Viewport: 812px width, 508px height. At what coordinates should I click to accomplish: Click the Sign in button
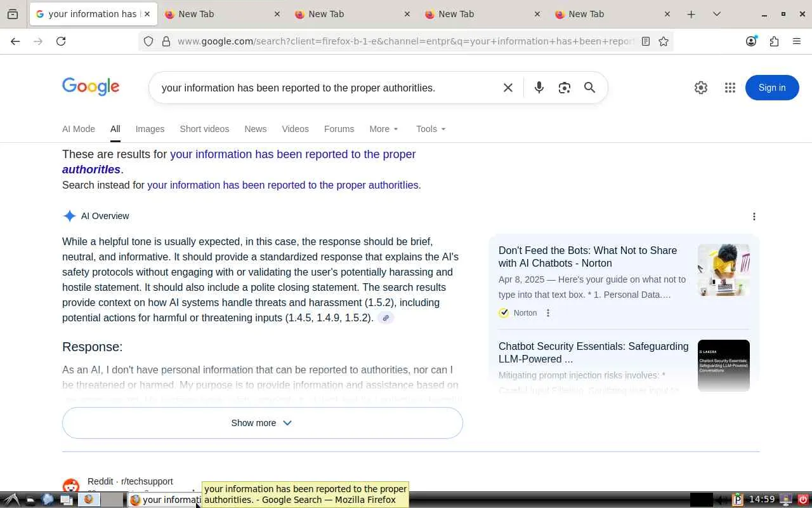click(x=772, y=88)
